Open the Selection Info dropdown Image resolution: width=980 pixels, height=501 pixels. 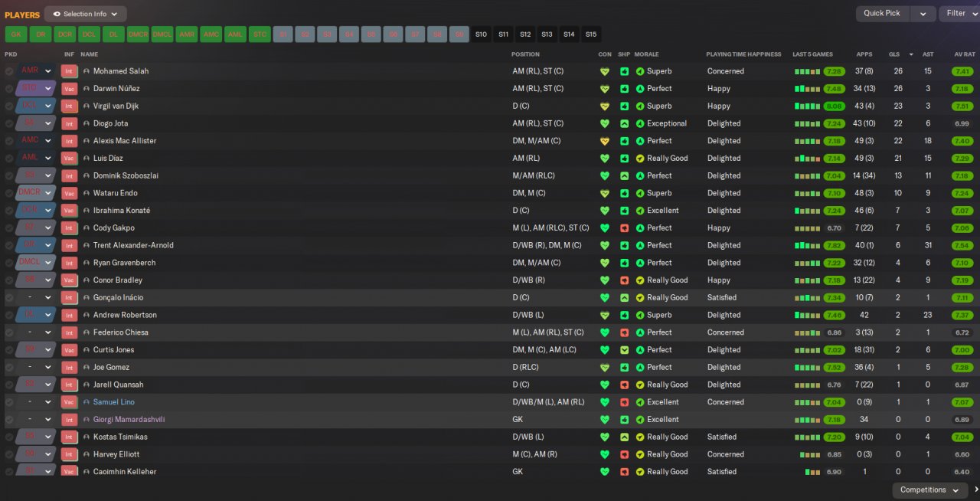click(85, 14)
